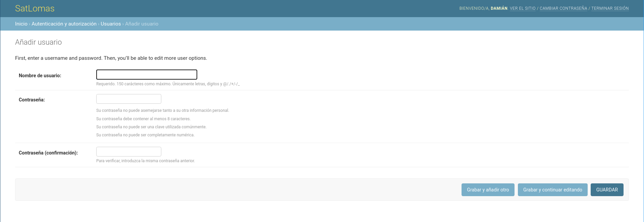Click the Contraseña input field

coord(129,99)
